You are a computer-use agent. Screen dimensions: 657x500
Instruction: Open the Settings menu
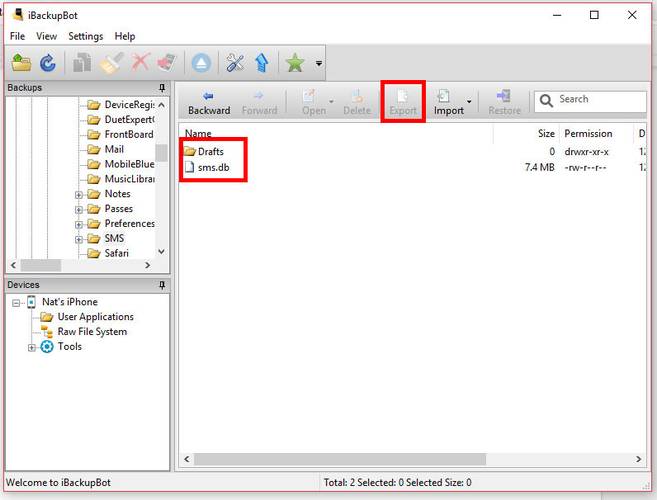pyautogui.click(x=85, y=36)
